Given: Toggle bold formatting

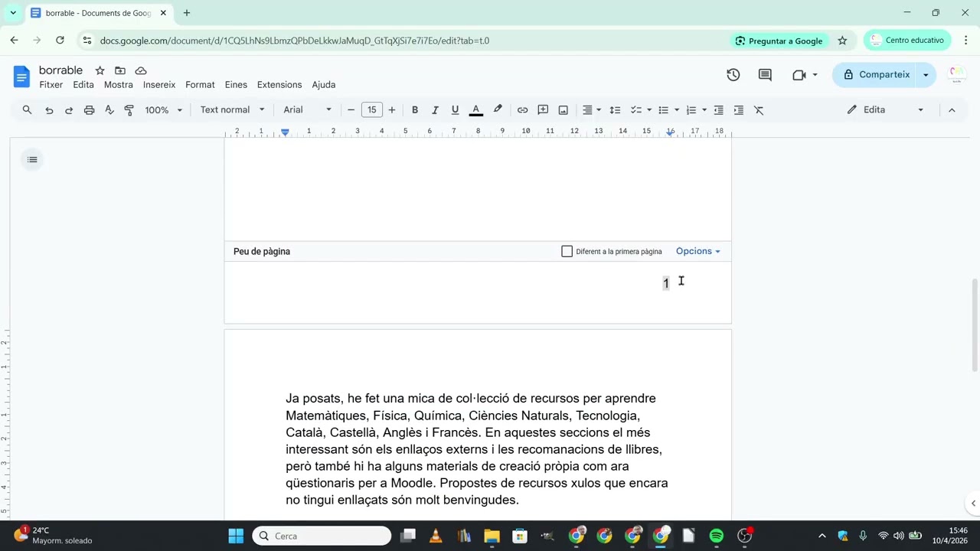Looking at the screenshot, I should coord(415,110).
